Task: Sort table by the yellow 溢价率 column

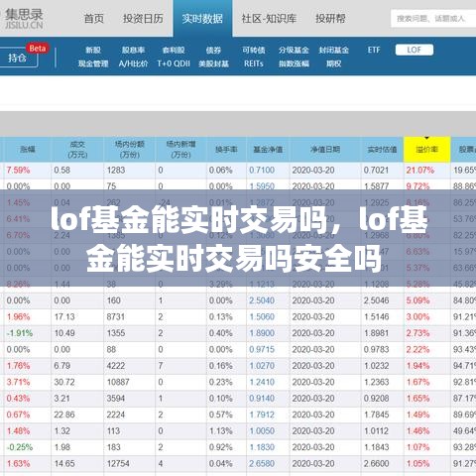Action: pos(427,150)
